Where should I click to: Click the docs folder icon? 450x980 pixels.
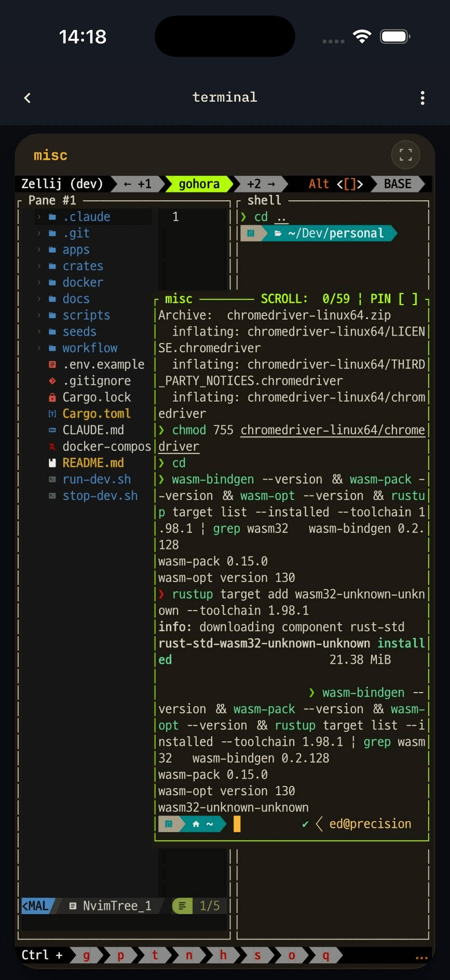[x=52, y=299]
